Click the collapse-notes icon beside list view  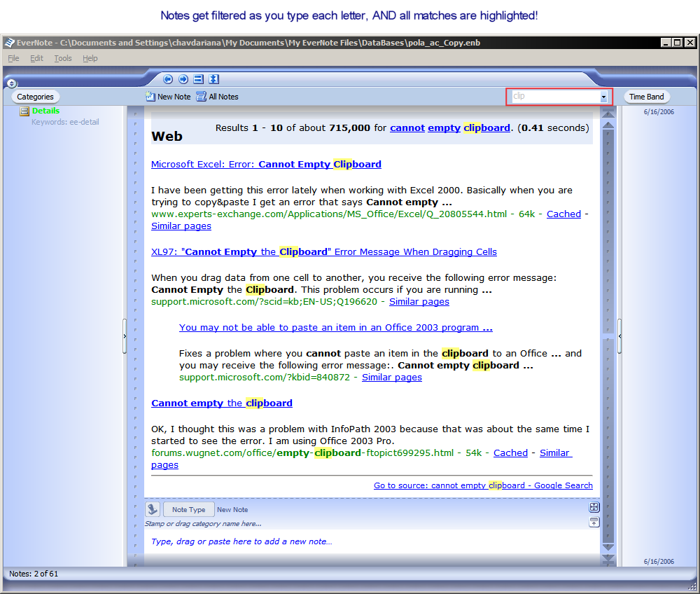(213, 79)
